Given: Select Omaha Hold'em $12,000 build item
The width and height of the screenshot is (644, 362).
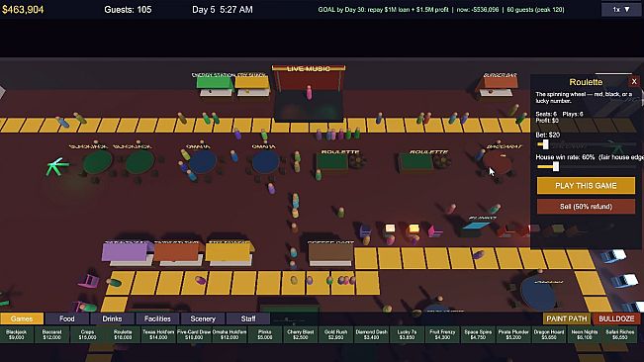Looking at the screenshot, I should click(230, 334).
